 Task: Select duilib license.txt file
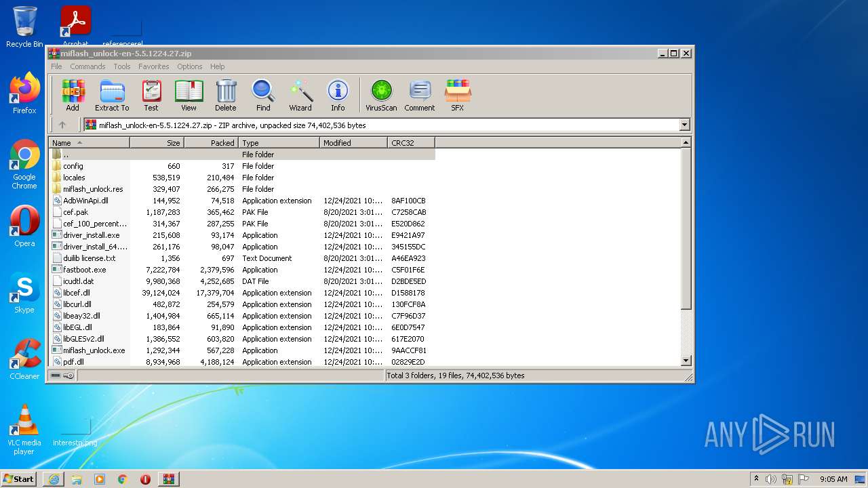(242, 258)
